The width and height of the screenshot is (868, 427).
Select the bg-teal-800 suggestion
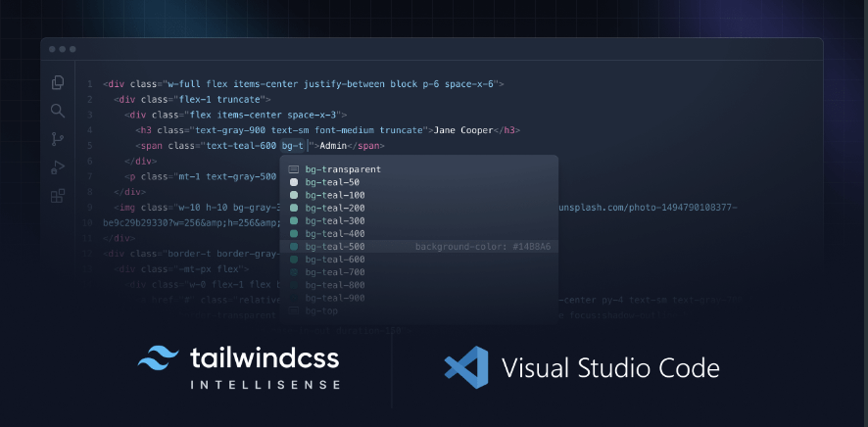(419, 285)
